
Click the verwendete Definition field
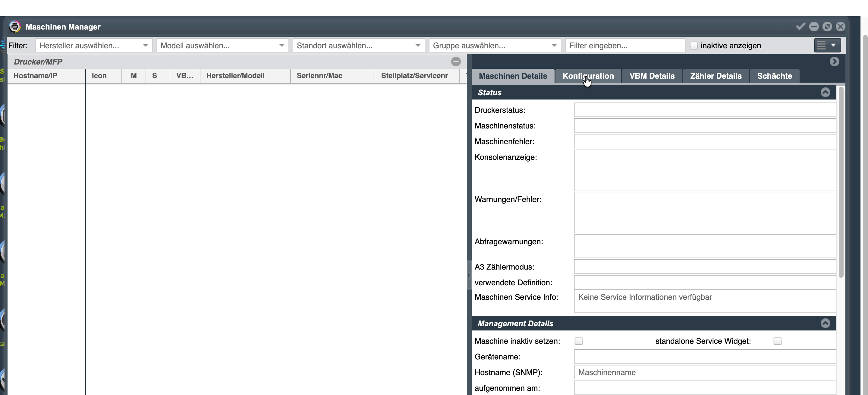click(705, 282)
